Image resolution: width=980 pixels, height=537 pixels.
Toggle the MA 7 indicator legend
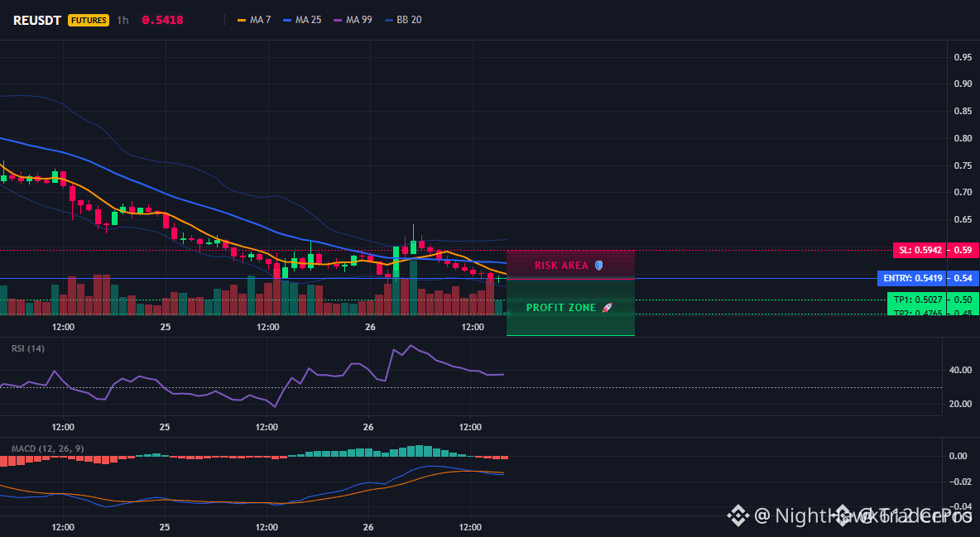tap(254, 20)
